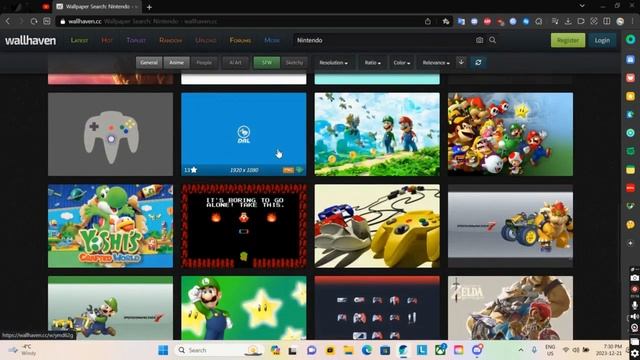The height and width of the screenshot is (360, 640).
Task: Open the Latest wallpapers page
Action: [79, 40]
